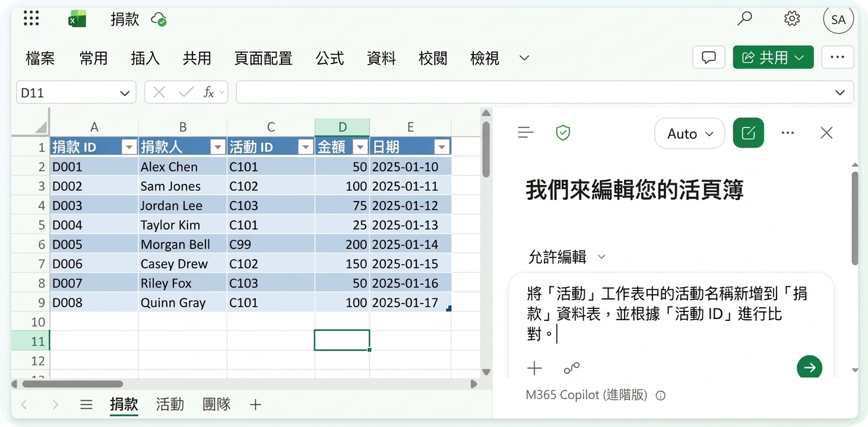
Task: Switch to the 活動 sheet tab
Action: click(x=170, y=404)
